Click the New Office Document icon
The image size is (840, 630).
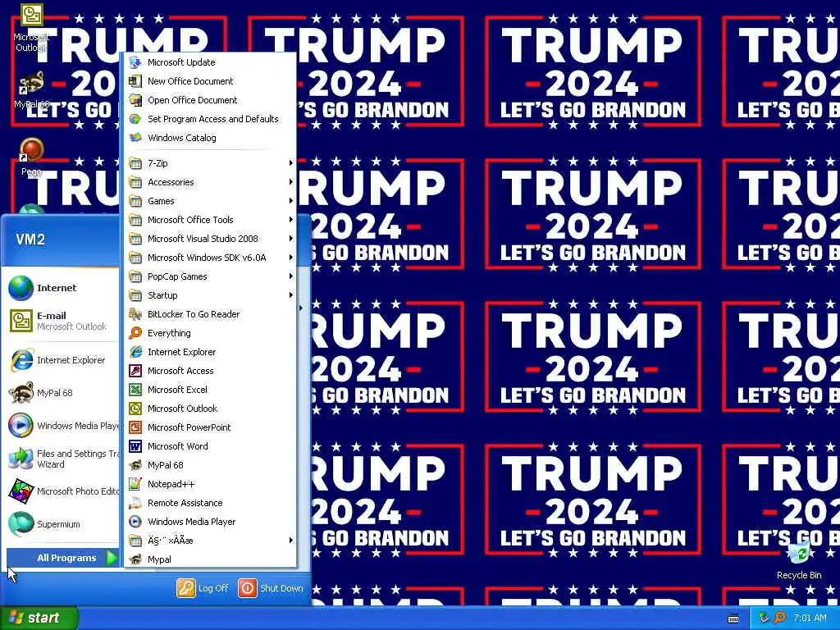coord(135,81)
